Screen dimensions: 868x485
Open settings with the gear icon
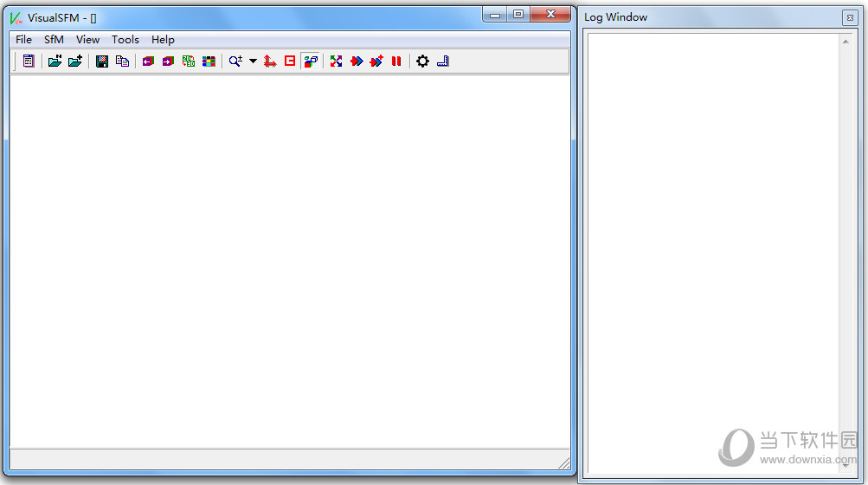tap(422, 61)
